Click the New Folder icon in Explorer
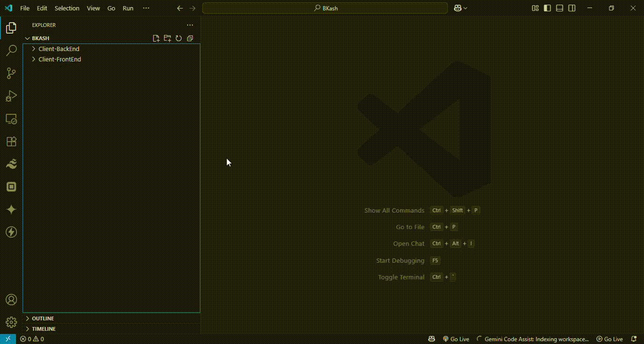644x344 pixels. pyautogui.click(x=168, y=38)
